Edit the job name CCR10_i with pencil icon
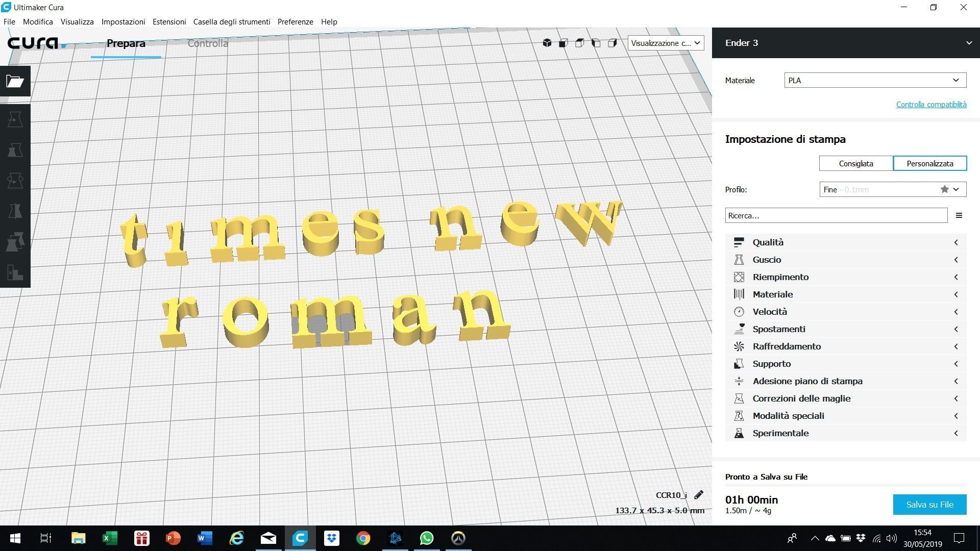 point(699,495)
